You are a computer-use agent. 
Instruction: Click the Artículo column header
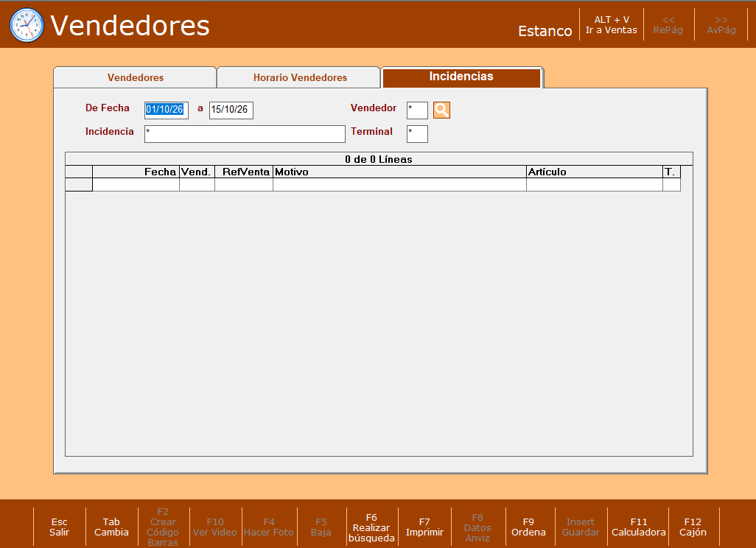click(595, 172)
